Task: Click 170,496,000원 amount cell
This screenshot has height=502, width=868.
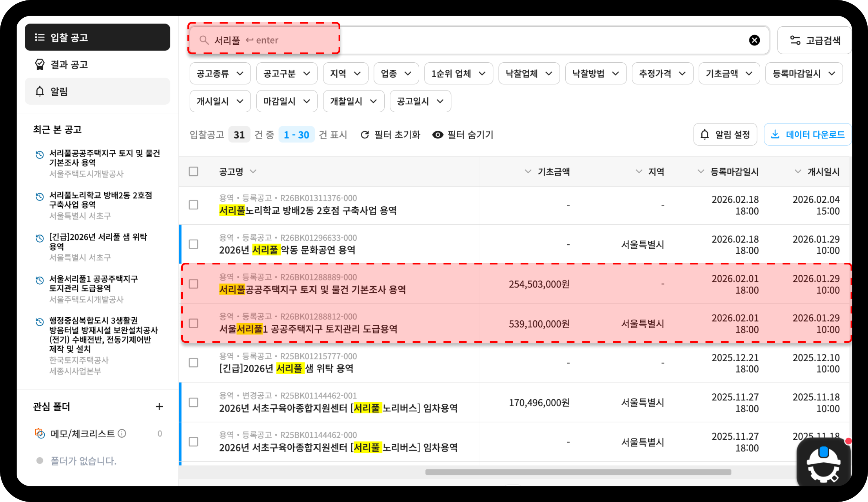Action: click(x=539, y=402)
